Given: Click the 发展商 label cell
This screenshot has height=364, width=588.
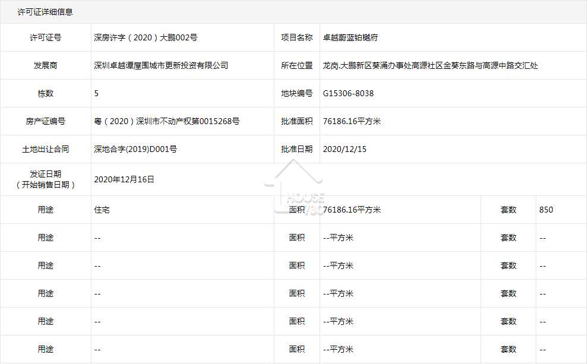Looking at the screenshot, I should (45, 65).
